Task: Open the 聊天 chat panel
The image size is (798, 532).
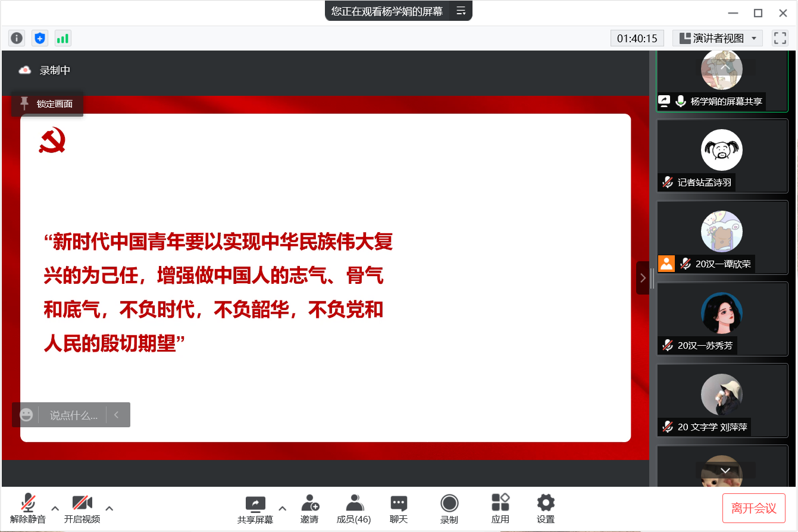Action: 399,509
